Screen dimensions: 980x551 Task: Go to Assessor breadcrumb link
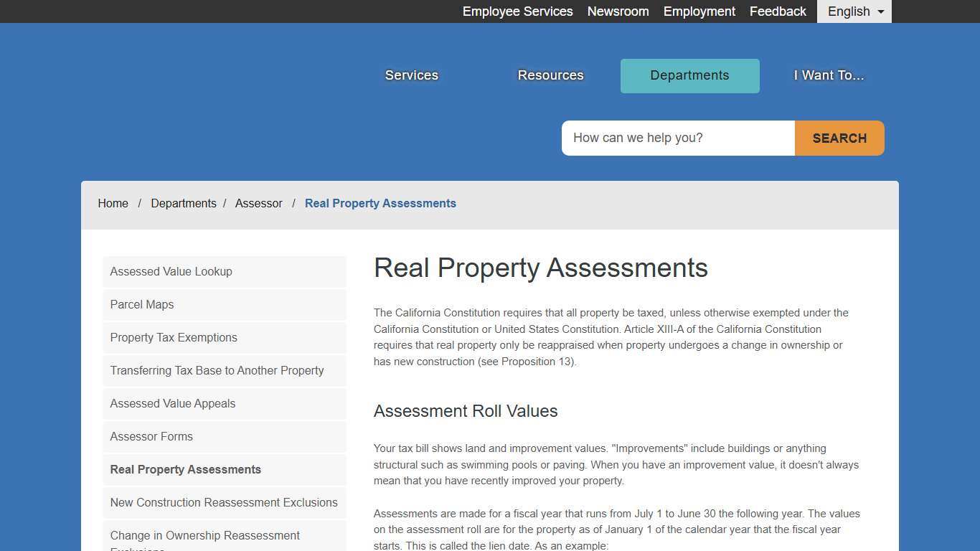point(258,203)
